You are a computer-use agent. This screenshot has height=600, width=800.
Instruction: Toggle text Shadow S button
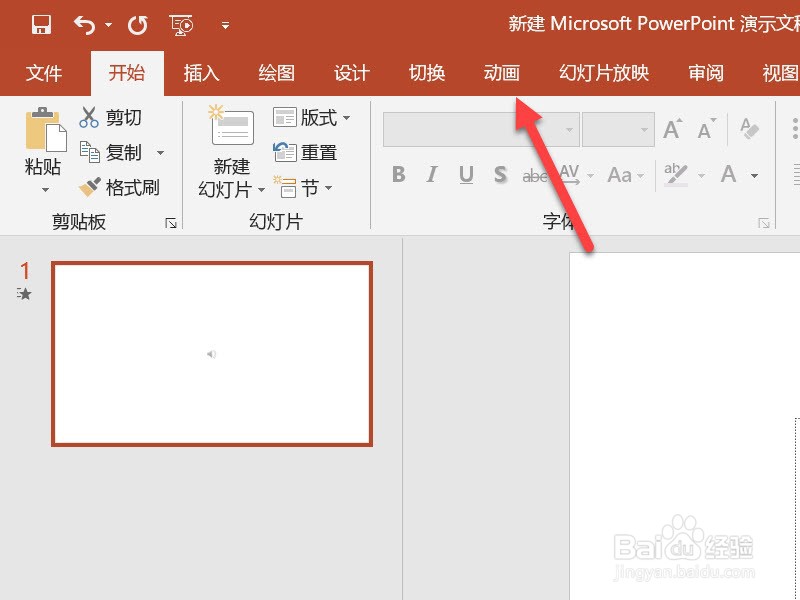(501, 174)
